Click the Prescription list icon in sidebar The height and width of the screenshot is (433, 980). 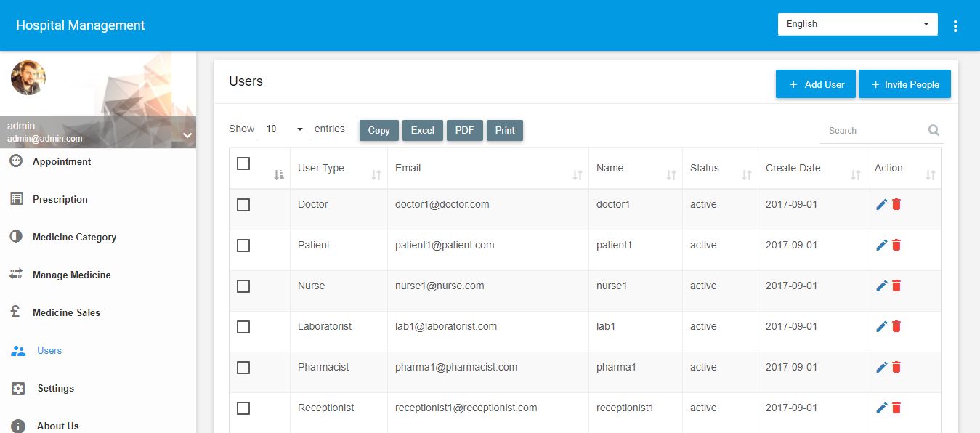16,199
